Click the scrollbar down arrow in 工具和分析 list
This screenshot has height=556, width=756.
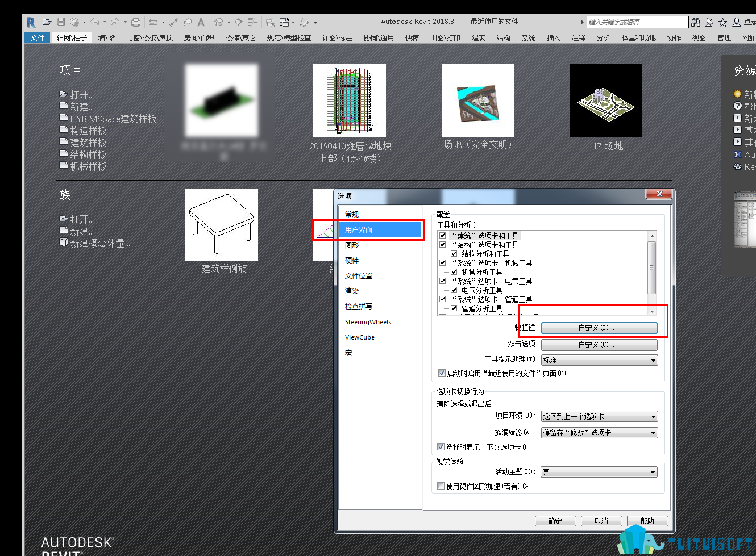(x=652, y=311)
